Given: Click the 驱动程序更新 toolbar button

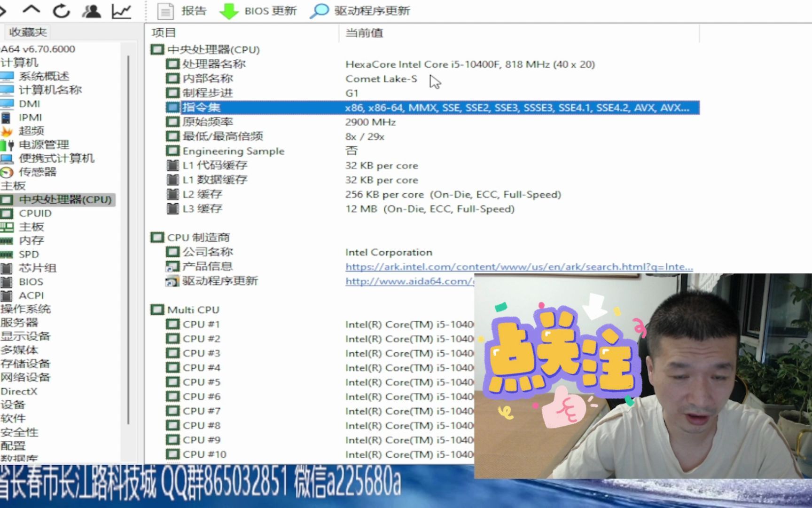Looking at the screenshot, I should pyautogui.click(x=360, y=11).
